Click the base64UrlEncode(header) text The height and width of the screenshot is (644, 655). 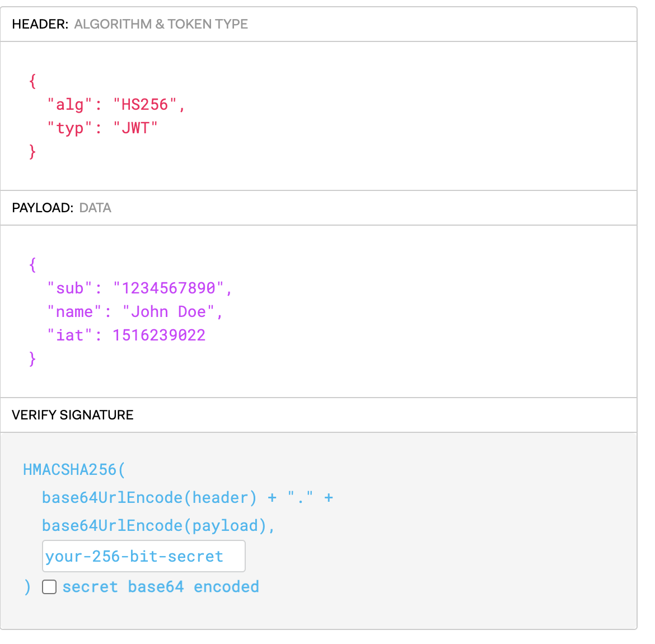pos(149,498)
